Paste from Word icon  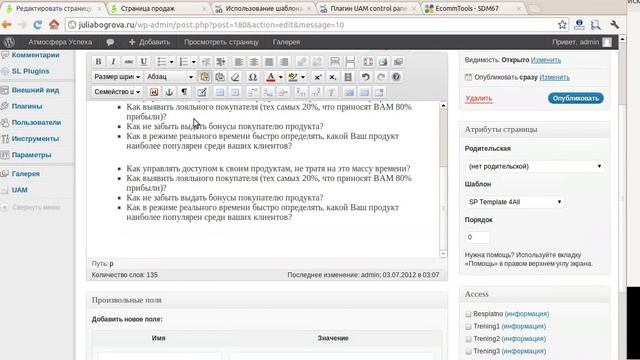[220, 77]
